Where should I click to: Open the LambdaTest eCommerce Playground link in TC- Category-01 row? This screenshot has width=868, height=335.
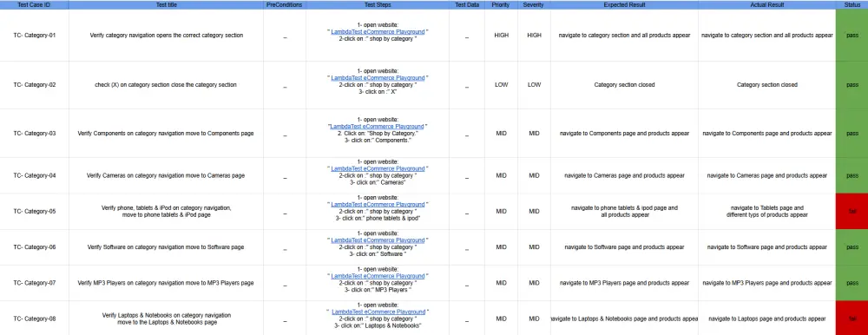[378, 32]
